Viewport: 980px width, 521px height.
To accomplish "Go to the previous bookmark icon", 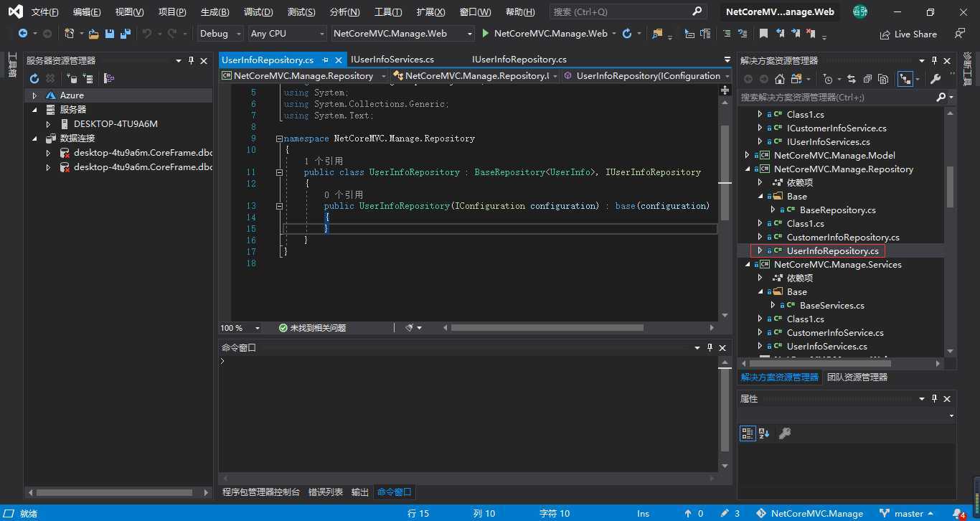I will point(780,34).
